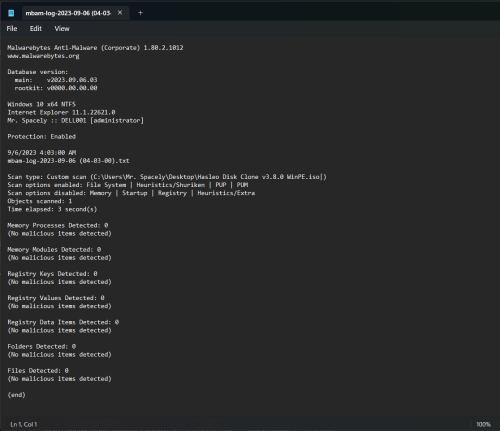Click the 'main: v2023.09.06.03' line
The image size is (500, 431).
click(x=56, y=80)
